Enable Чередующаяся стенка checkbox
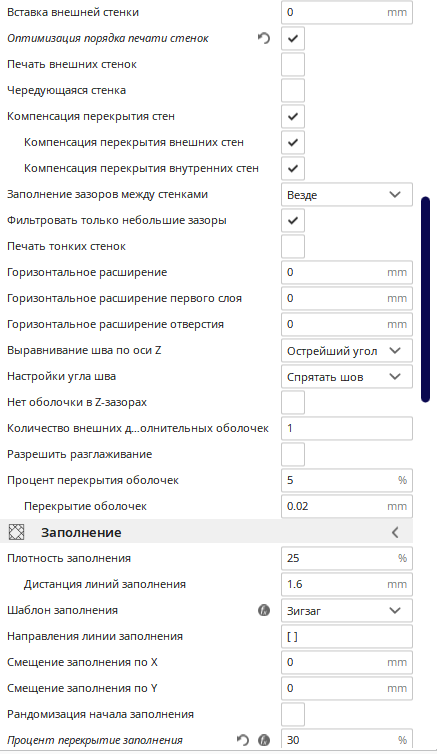This screenshot has width=437, height=754. click(293, 90)
